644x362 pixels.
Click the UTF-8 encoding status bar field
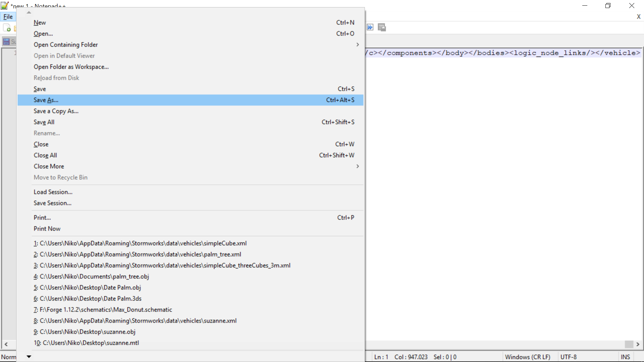[x=568, y=357]
